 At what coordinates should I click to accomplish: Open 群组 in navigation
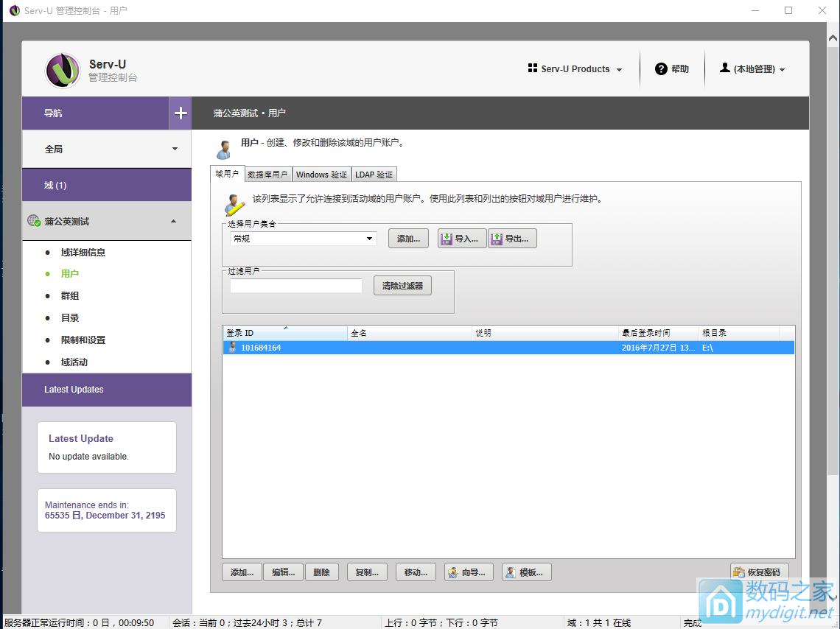(x=70, y=295)
